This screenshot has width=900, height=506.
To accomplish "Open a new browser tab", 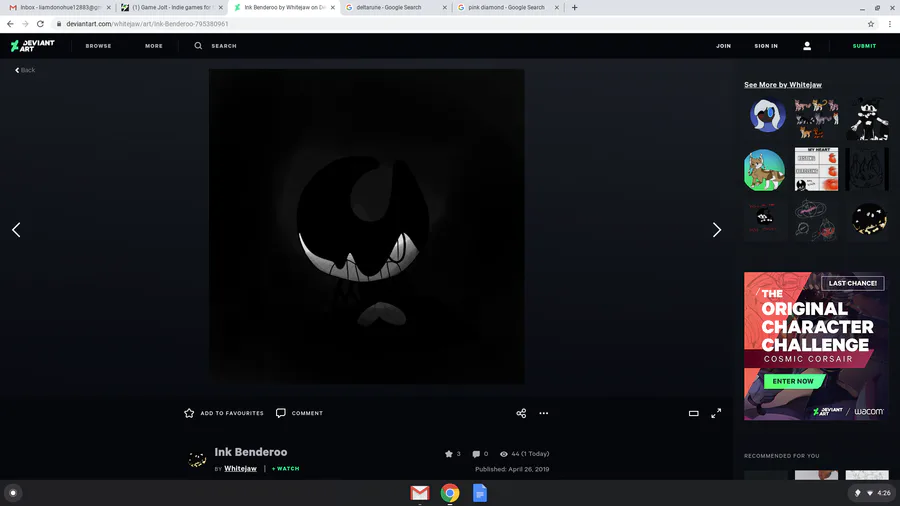I will [575, 7].
